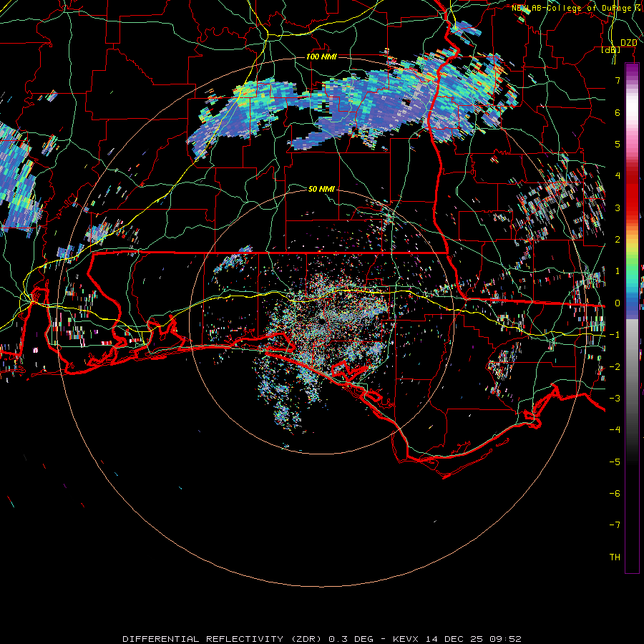
Task: Click the [dB] unit label
Action: 611,49
